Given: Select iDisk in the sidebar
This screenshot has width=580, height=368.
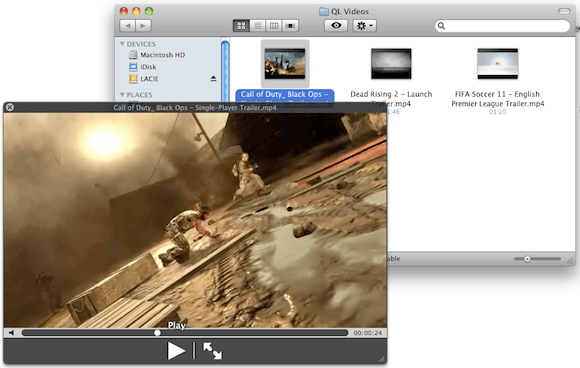Looking at the screenshot, I should [x=148, y=67].
